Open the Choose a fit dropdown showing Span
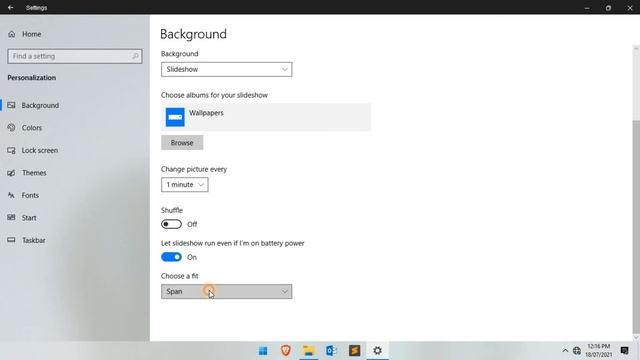 pos(227,291)
